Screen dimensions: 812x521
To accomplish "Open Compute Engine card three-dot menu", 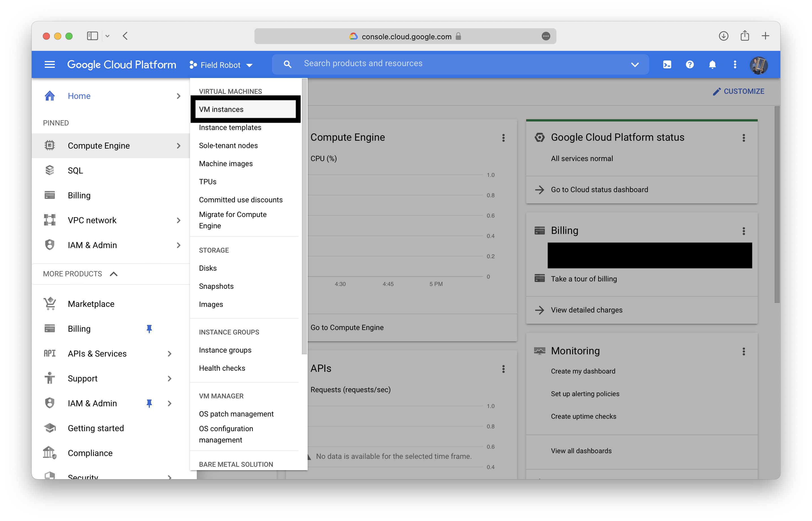I will [503, 138].
